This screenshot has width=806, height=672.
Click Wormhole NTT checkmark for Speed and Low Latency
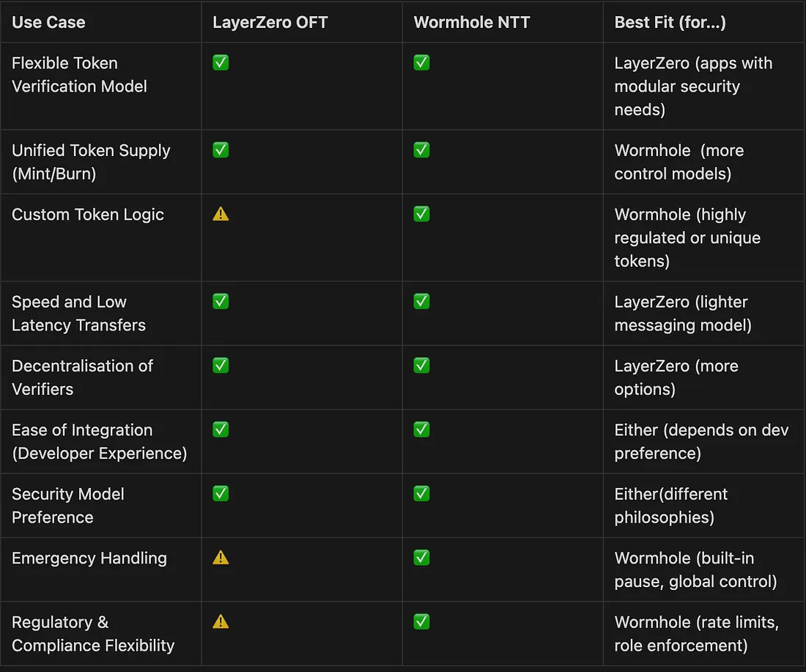click(421, 301)
